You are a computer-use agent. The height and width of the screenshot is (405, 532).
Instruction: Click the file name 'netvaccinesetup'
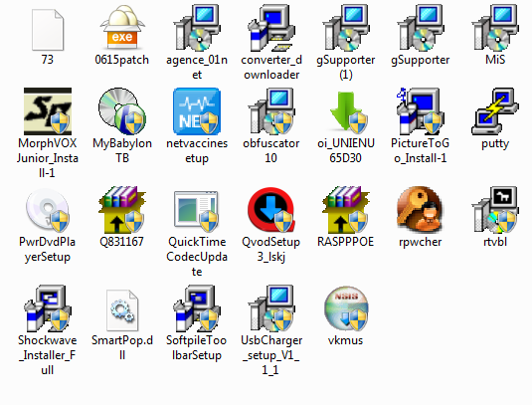197,150
